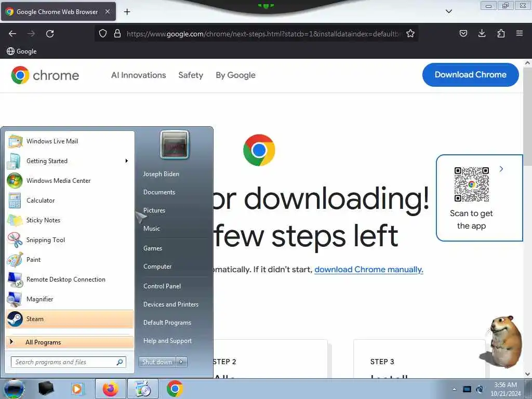Open Remote Desktop Connection
532x399 pixels.
(x=70, y=279)
